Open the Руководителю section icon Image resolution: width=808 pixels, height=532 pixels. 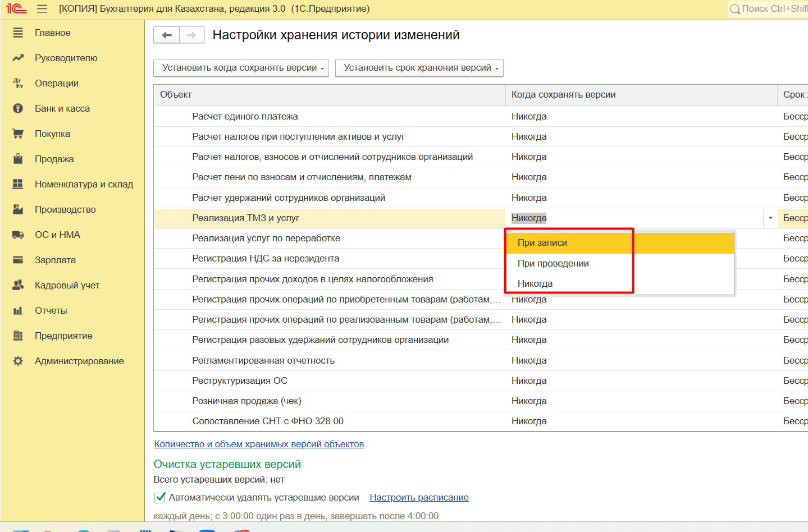tap(18, 58)
